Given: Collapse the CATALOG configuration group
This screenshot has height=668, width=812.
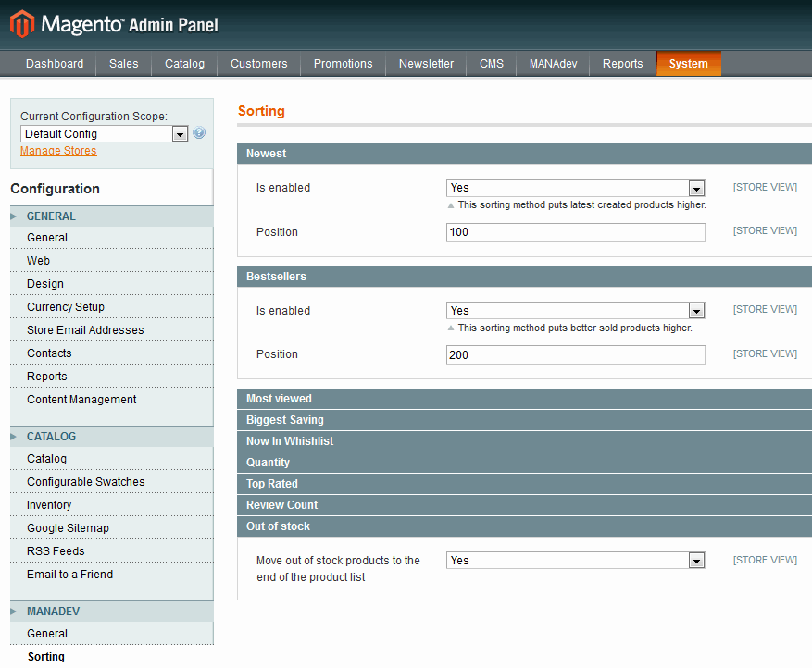Looking at the screenshot, I should coord(112,437).
